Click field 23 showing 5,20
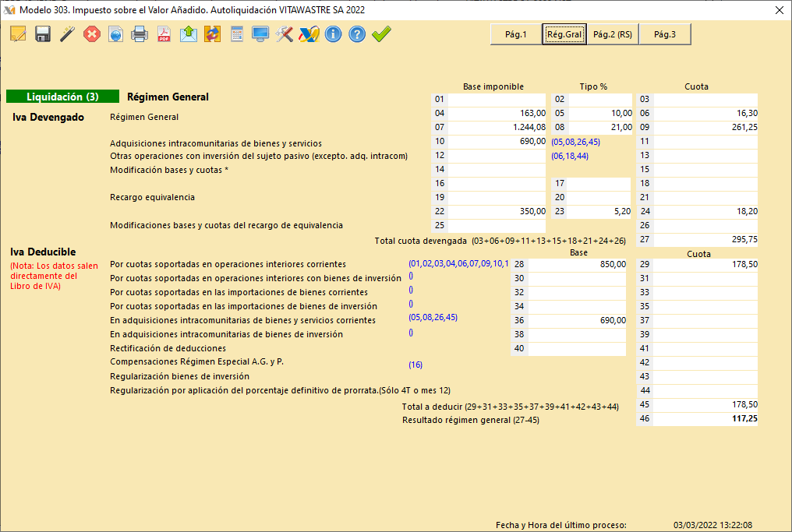The width and height of the screenshot is (792, 532). point(599,212)
